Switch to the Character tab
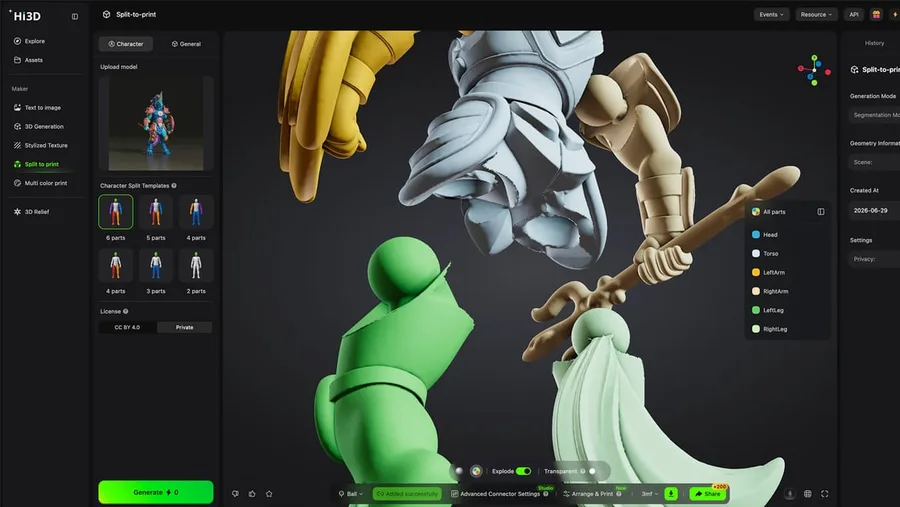 pos(126,44)
